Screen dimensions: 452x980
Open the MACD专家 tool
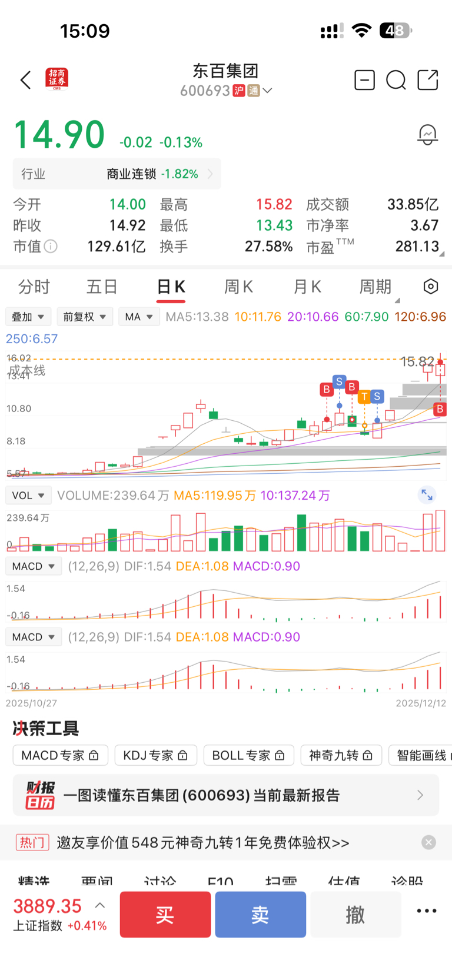(60, 755)
